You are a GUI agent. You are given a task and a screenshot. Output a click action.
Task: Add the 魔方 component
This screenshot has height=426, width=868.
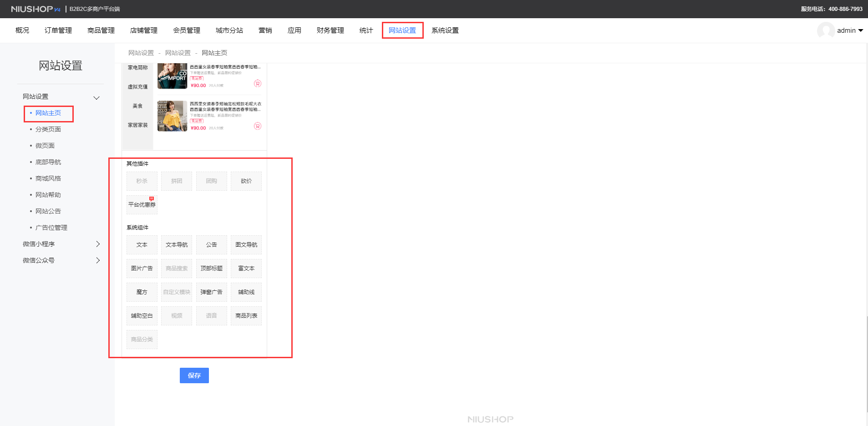(142, 292)
